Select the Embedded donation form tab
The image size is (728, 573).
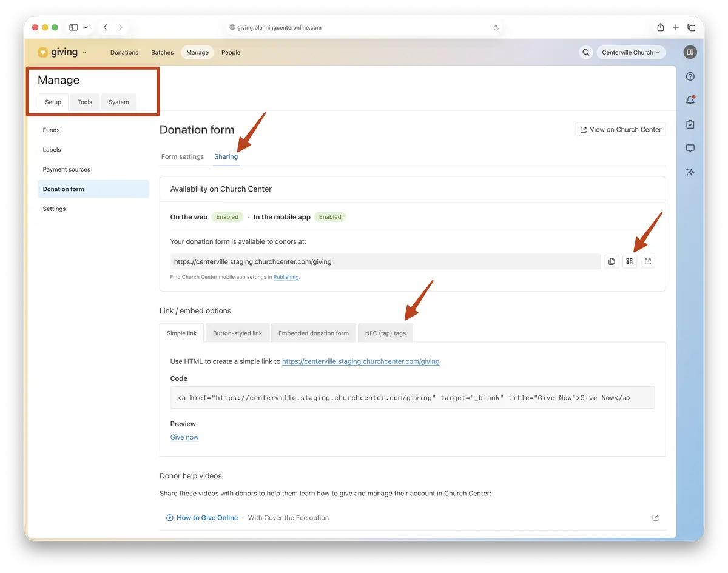coord(314,333)
